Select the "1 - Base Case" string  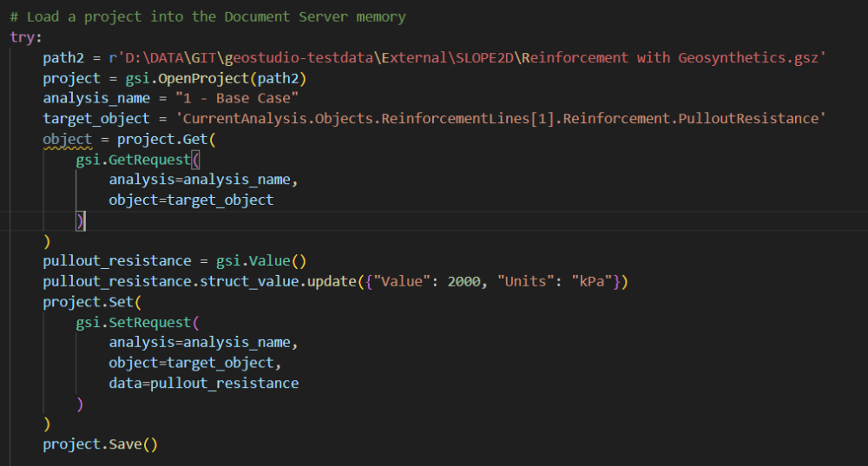(x=237, y=99)
